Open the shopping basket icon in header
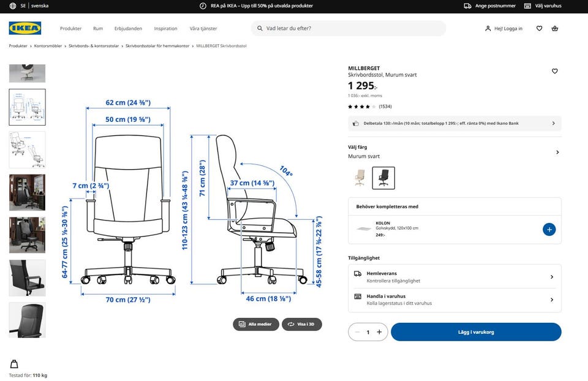This screenshot has width=588, height=381. [555, 28]
